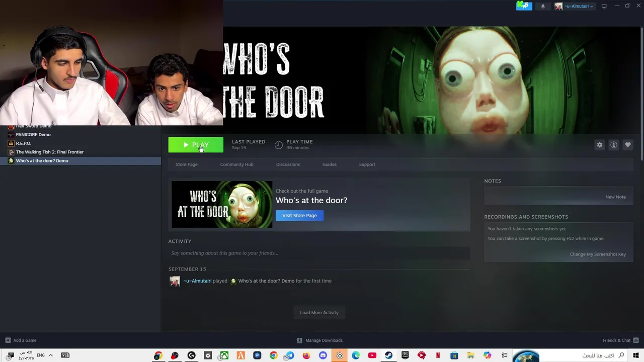This screenshot has height=362, width=644.
Task: Open Telegram from the taskbar
Action: click(290, 355)
